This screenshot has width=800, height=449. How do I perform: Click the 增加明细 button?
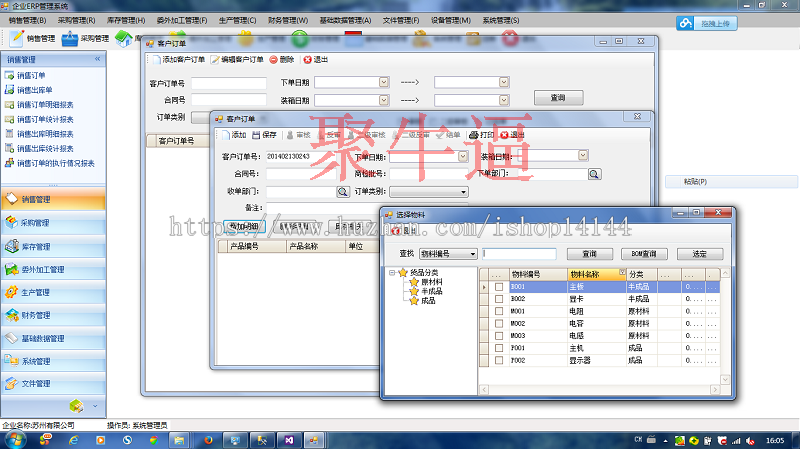tap(244, 226)
